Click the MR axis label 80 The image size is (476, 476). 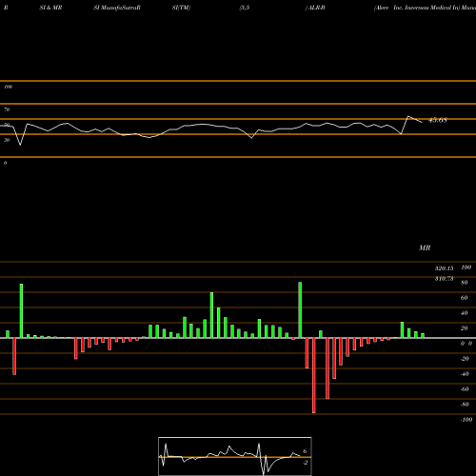[x=464, y=283]
